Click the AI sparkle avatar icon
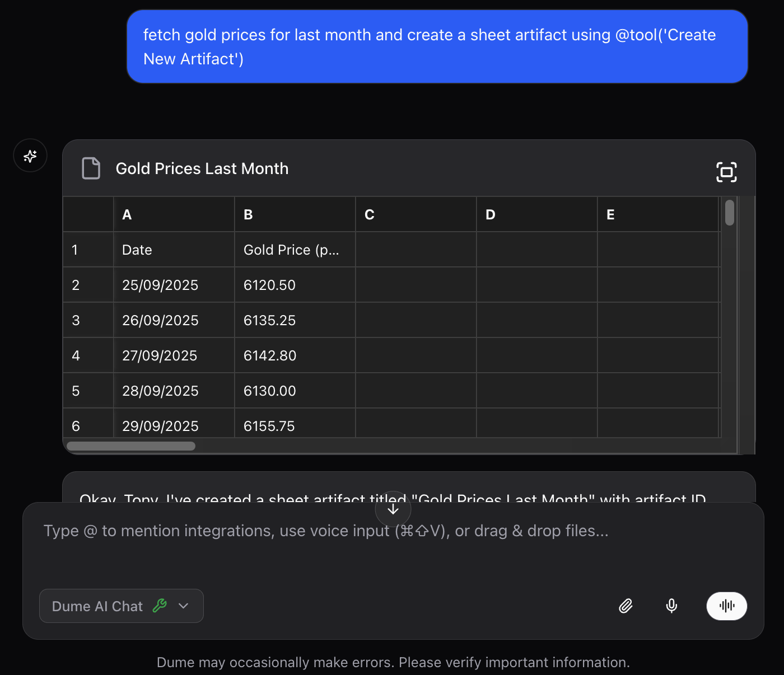 [30, 156]
